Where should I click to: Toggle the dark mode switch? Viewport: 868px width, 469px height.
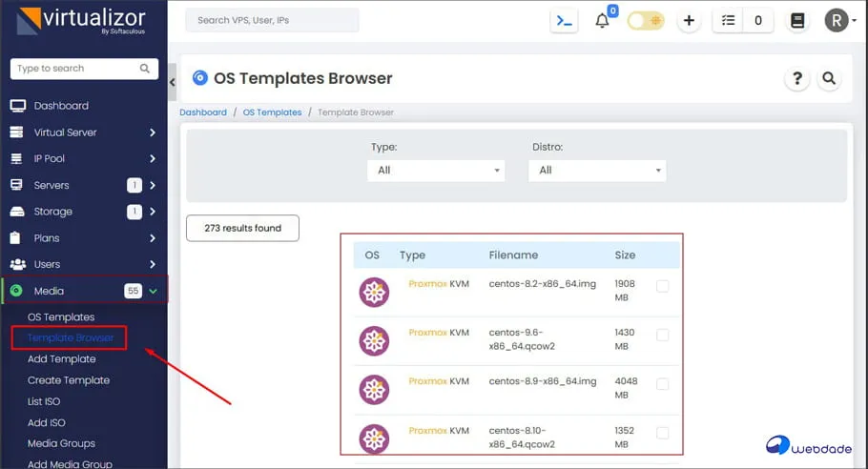tap(646, 20)
